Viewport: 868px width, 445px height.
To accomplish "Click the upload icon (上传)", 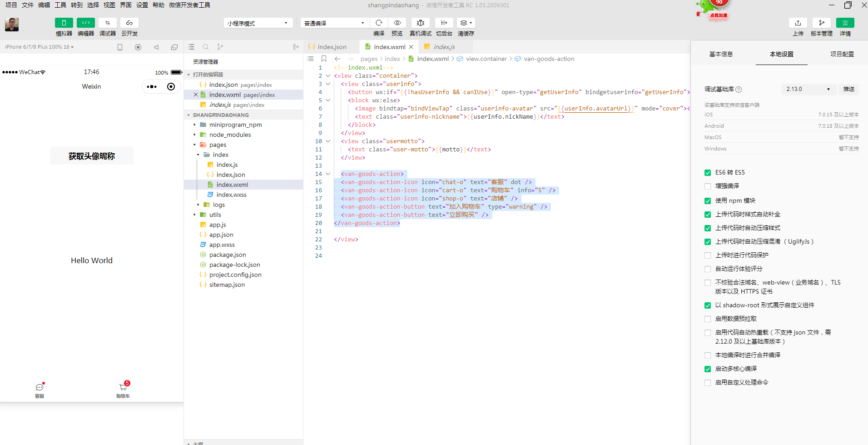I will click(798, 23).
